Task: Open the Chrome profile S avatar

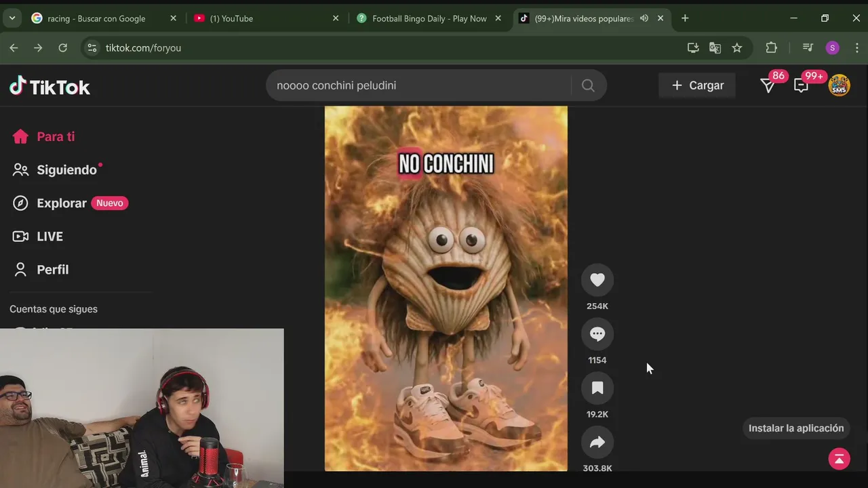Action: [833, 47]
